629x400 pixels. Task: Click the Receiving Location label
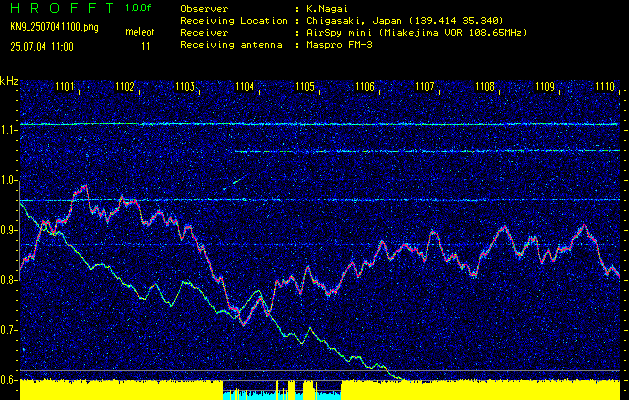[234, 21]
